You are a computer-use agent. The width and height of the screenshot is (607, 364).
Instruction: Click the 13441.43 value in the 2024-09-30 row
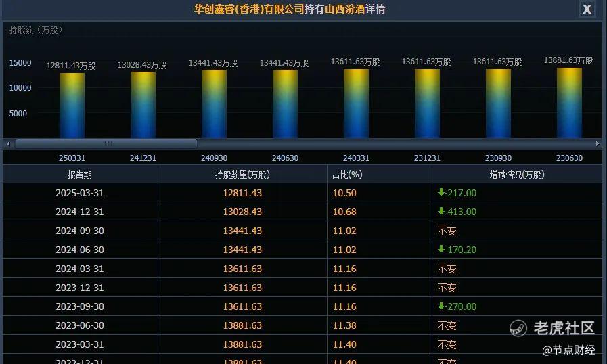coord(242,231)
